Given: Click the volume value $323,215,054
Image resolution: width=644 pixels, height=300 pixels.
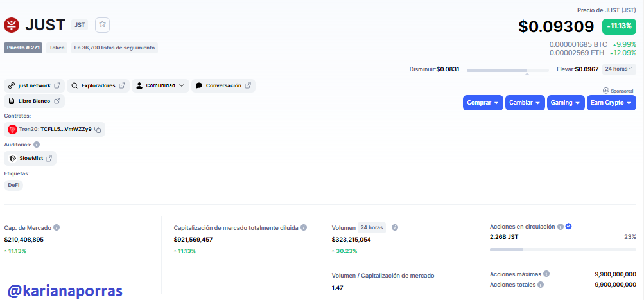Looking at the screenshot, I should pos(351,240).
